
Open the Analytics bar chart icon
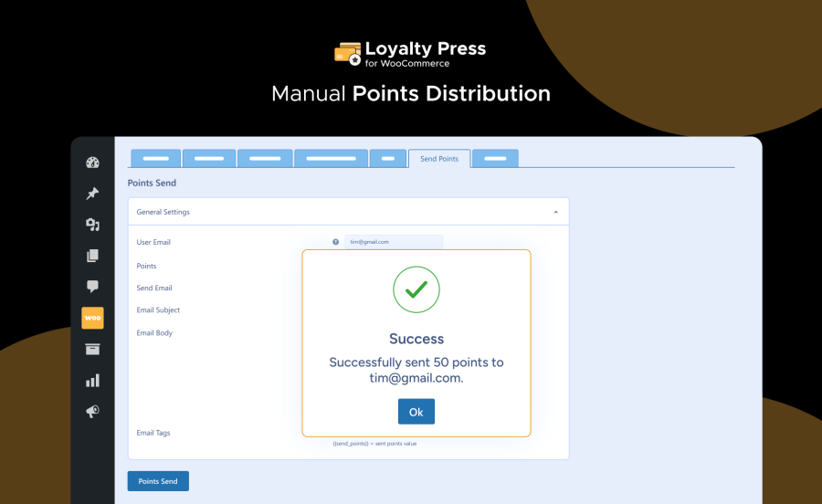[x=93, y=381]
